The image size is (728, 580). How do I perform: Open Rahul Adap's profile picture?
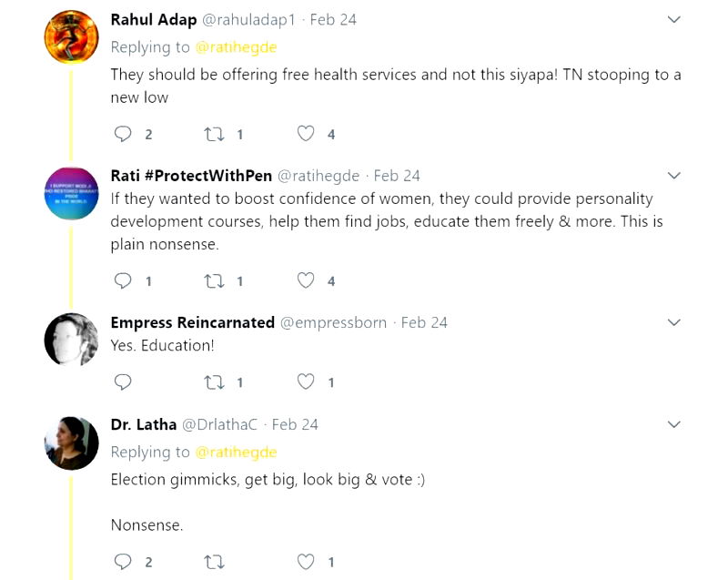71,37
